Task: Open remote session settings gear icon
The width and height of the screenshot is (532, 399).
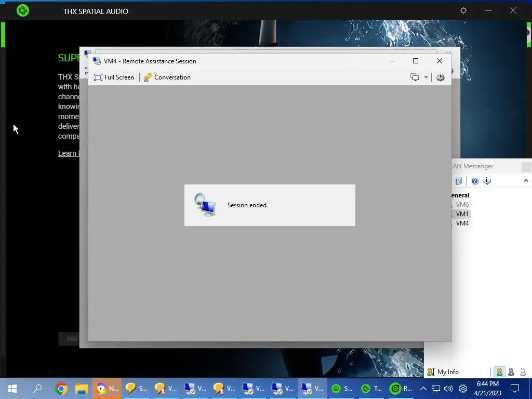Action: [441, 77]
